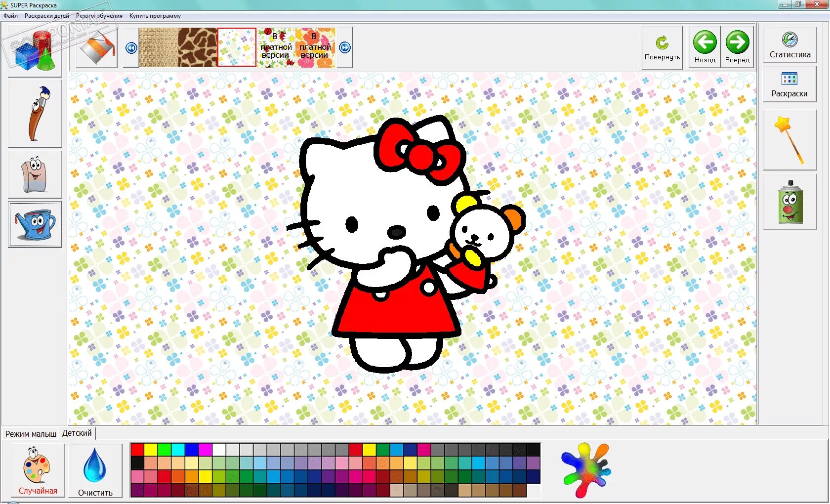
Task: Open the Режим обучения menu
Action: click(x=99, y=16)
